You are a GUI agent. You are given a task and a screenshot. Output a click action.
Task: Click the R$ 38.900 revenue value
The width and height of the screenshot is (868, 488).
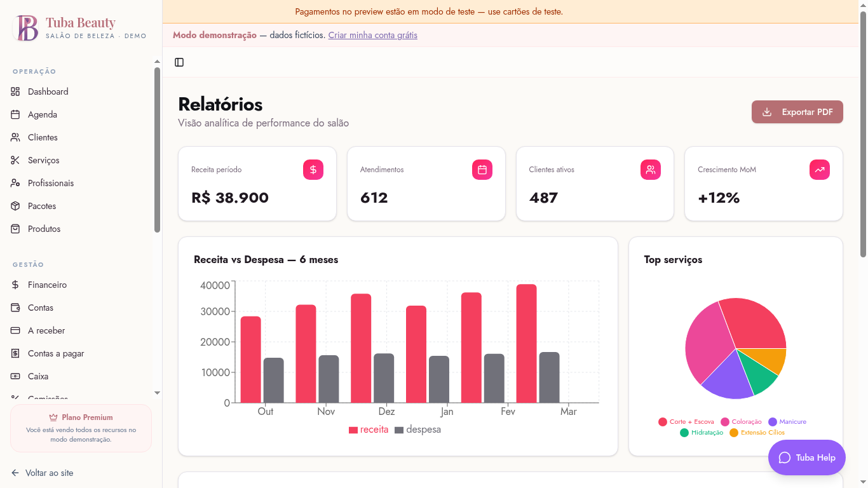point(230,198)
